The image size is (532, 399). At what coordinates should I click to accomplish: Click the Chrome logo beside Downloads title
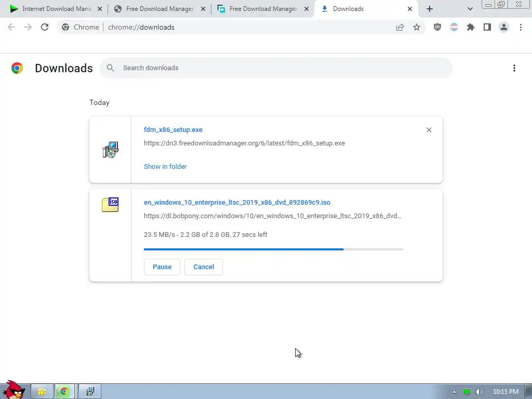coord(17,68)
